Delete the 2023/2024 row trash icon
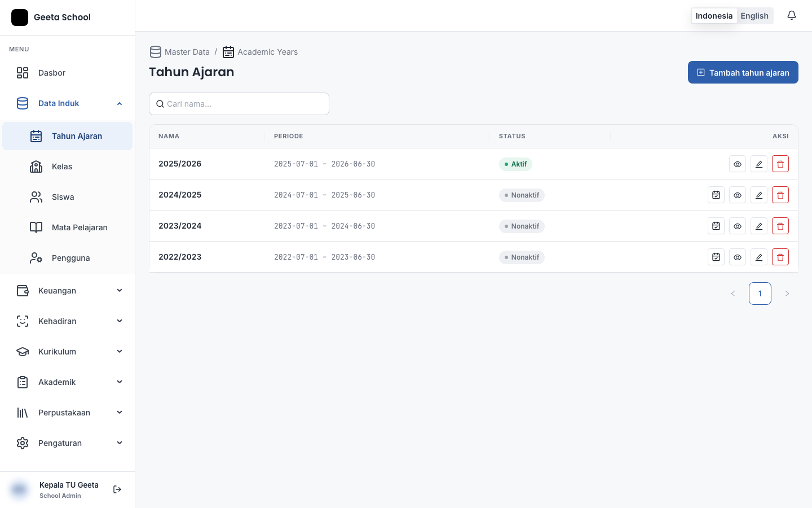 (780, 226)
